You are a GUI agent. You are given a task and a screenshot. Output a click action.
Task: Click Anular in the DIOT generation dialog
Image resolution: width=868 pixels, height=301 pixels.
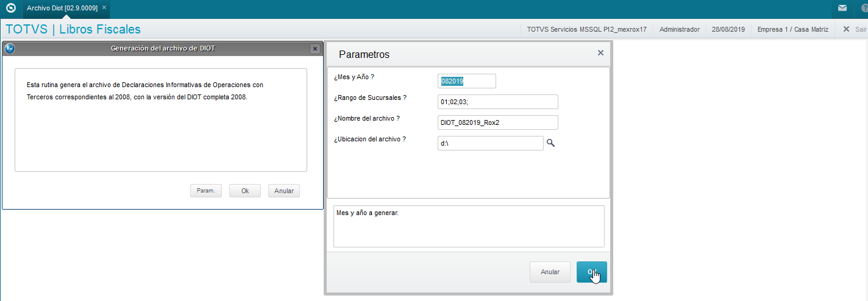click(284, 191)
